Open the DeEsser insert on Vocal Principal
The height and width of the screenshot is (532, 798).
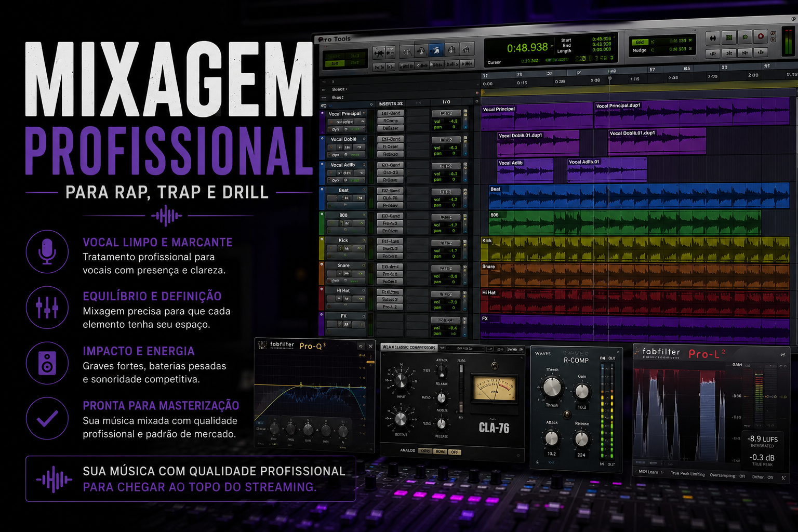[x=391, y=128]
